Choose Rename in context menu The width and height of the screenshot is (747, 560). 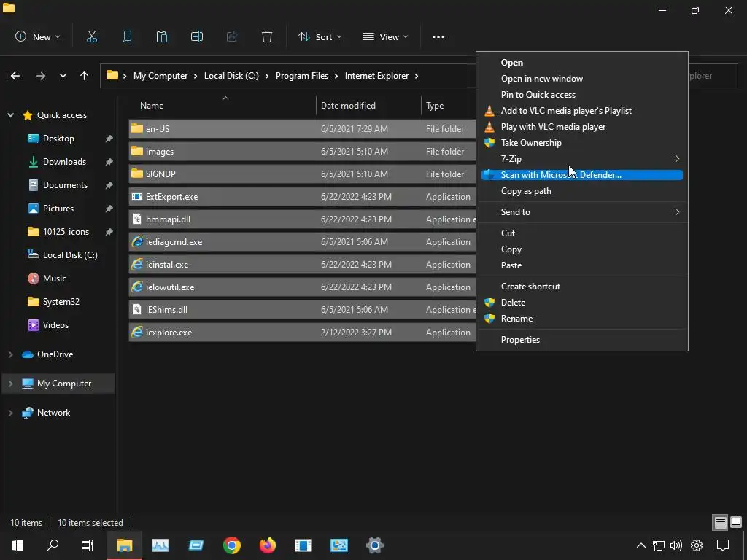(x=582, y=319)
